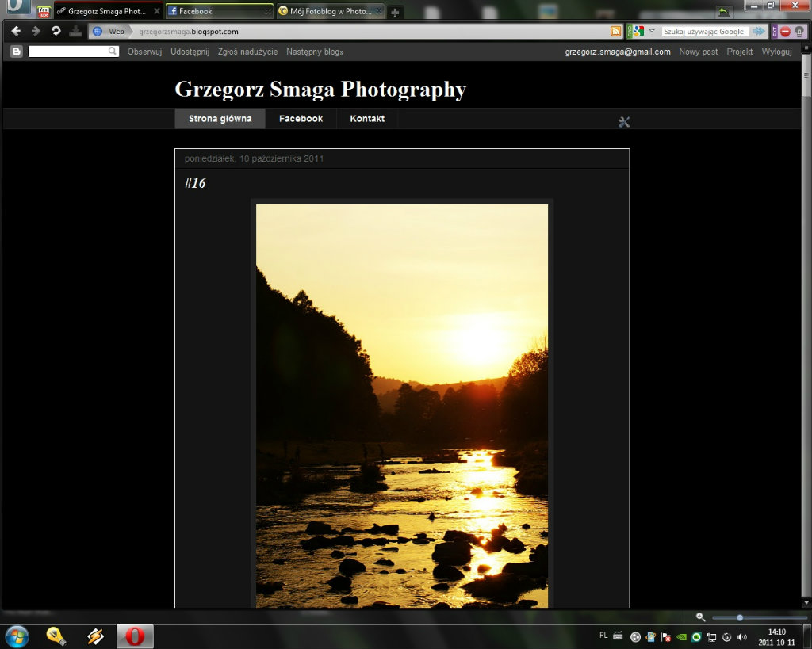Click the scrollbar down arrow
Viewport: 812px width, 649px height.
click(806, 602)
